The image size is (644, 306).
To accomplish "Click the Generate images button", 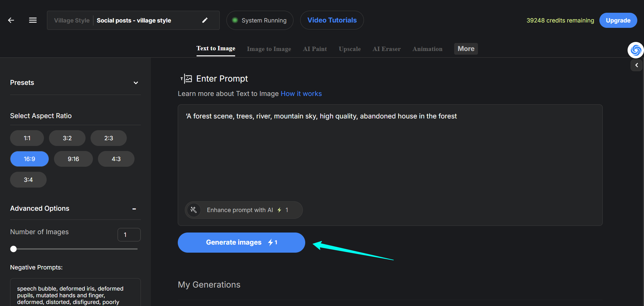I will (241, 243).
